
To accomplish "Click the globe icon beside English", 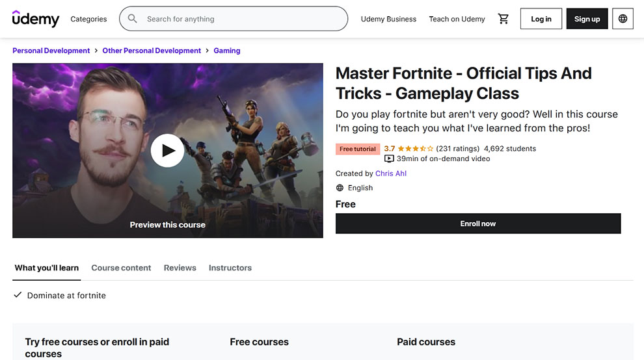I will coord(340,188).
